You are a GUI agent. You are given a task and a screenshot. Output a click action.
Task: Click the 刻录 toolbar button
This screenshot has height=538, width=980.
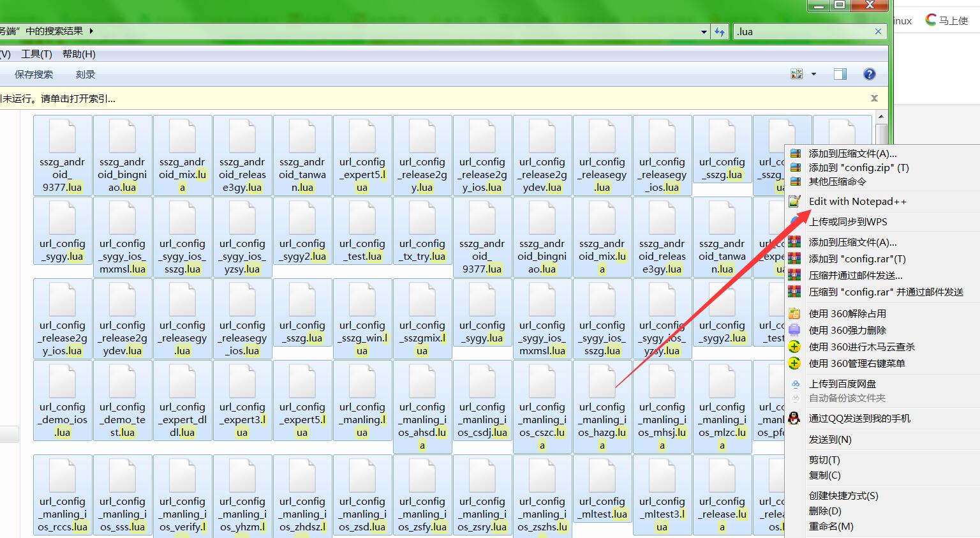[85, 75]
